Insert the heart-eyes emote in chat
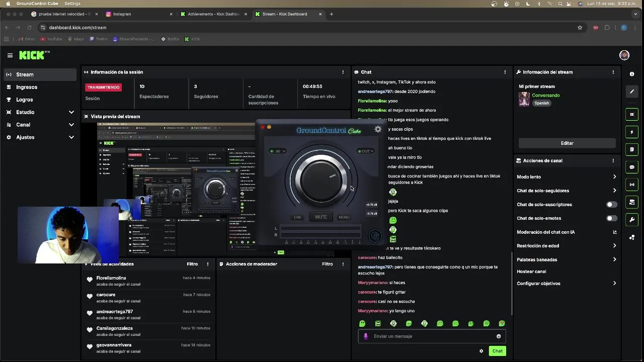 [x=502, y=324]
